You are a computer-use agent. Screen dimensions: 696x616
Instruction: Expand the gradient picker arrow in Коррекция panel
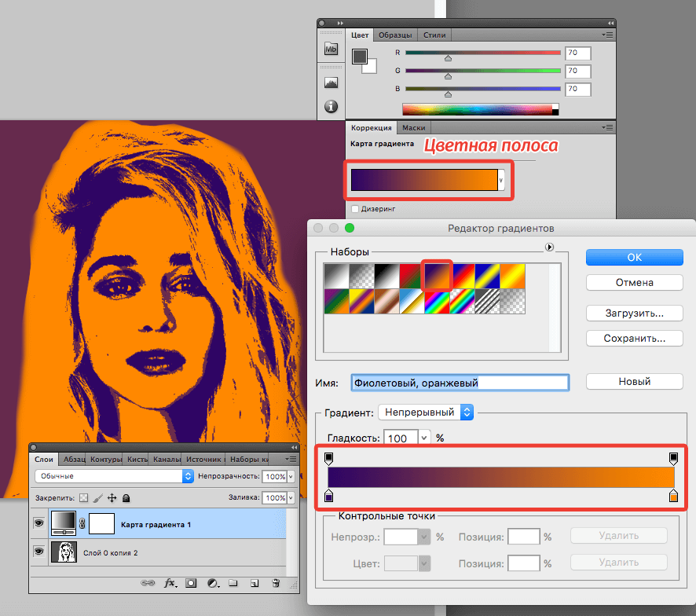coord(501,179)
